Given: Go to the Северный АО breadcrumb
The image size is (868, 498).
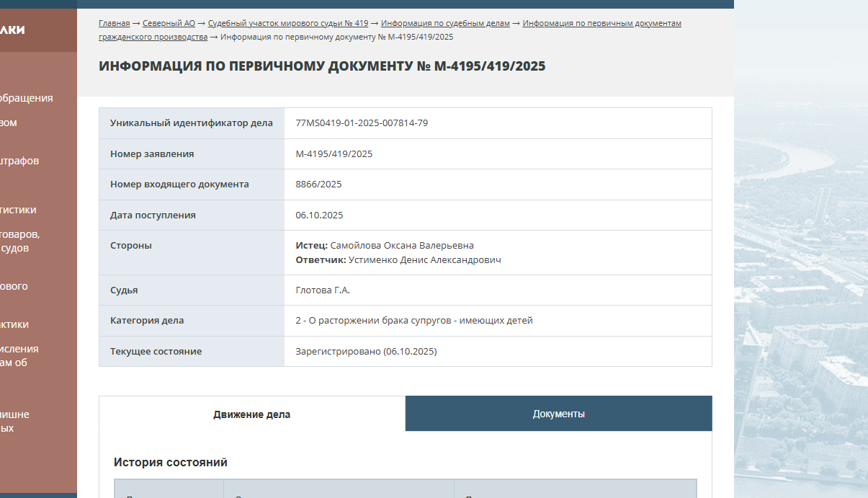Looking at the screenshot, I should 169,24.
